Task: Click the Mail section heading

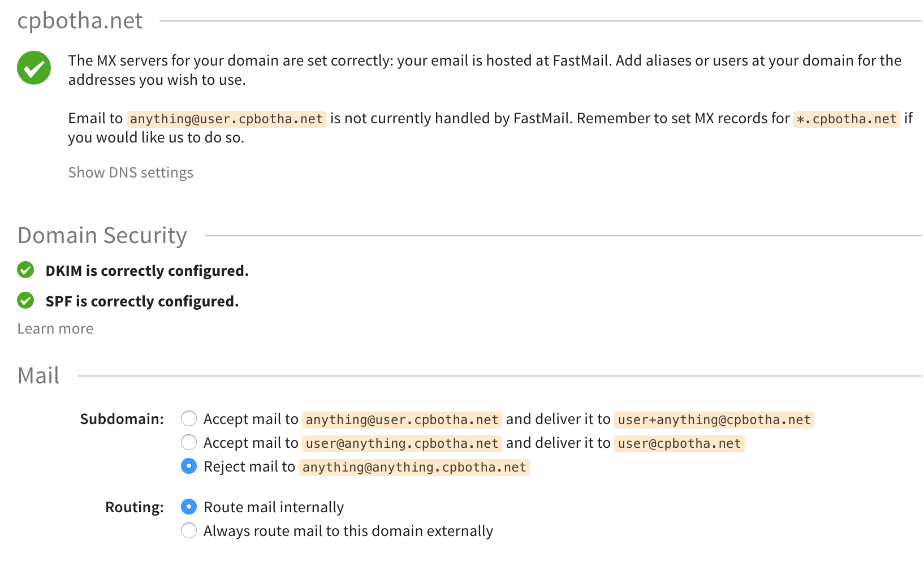Action: click(38, 375)
